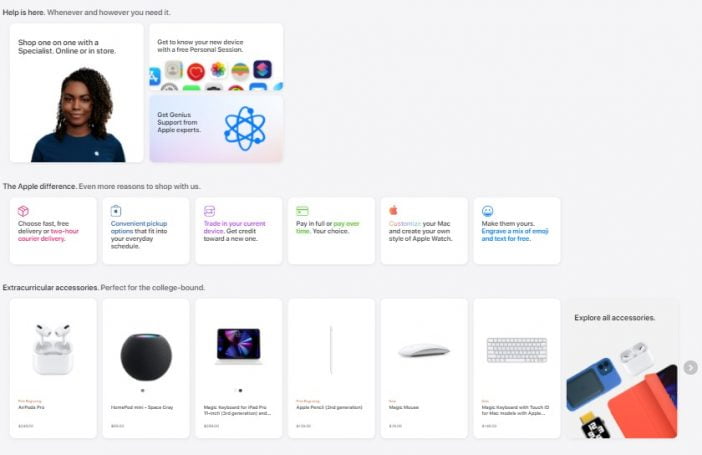Select the black color dot under iPad Magic Keyboard
The height and width of the screenshot is (455, 702).
(240, 391)
